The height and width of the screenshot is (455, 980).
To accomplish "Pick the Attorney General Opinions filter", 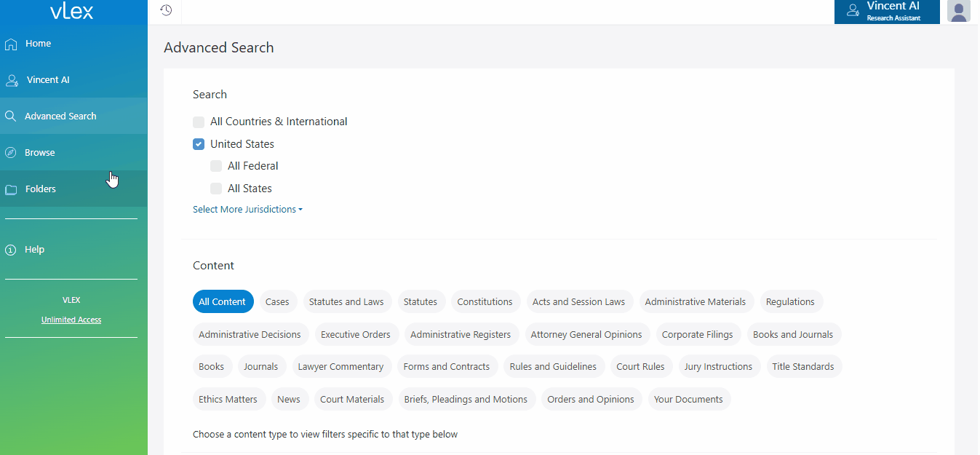I will pos(586,334).
